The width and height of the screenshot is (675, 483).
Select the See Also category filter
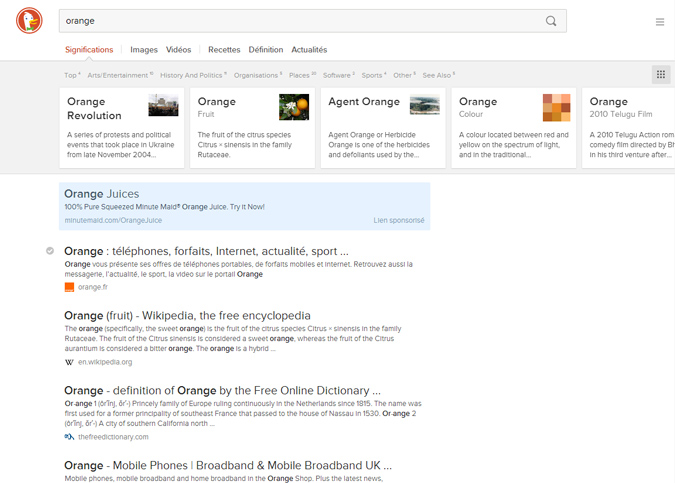pos(436,75)
